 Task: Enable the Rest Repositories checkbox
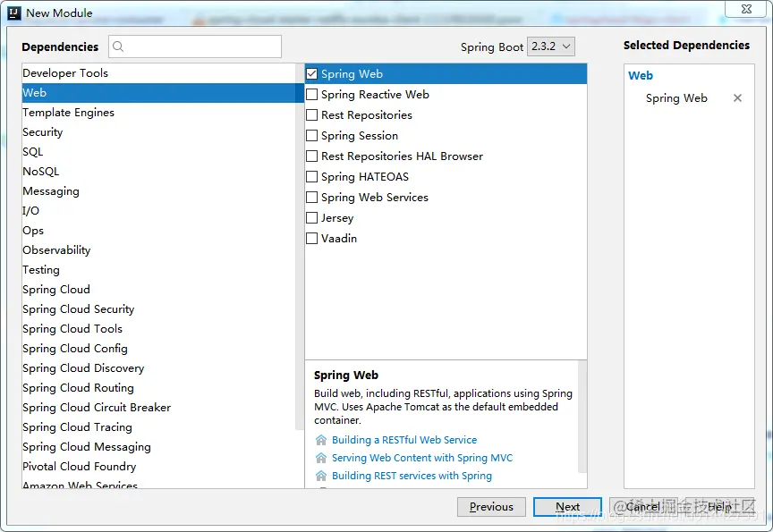pos(311,115)
